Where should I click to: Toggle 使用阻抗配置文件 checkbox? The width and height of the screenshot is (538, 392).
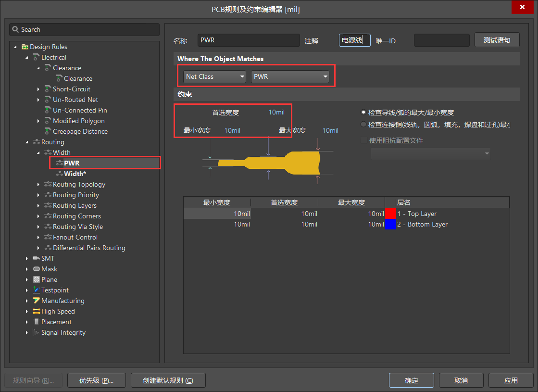363,140
